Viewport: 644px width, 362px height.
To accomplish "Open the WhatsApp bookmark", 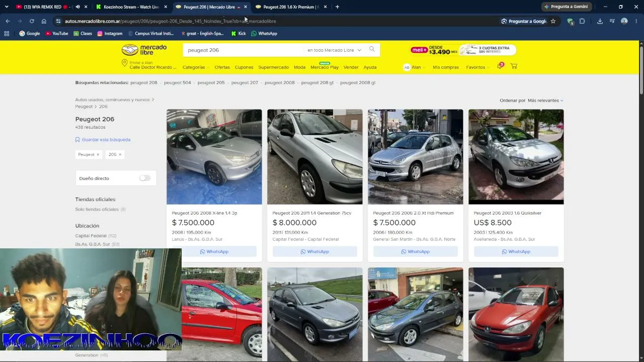I will [264, 34].
